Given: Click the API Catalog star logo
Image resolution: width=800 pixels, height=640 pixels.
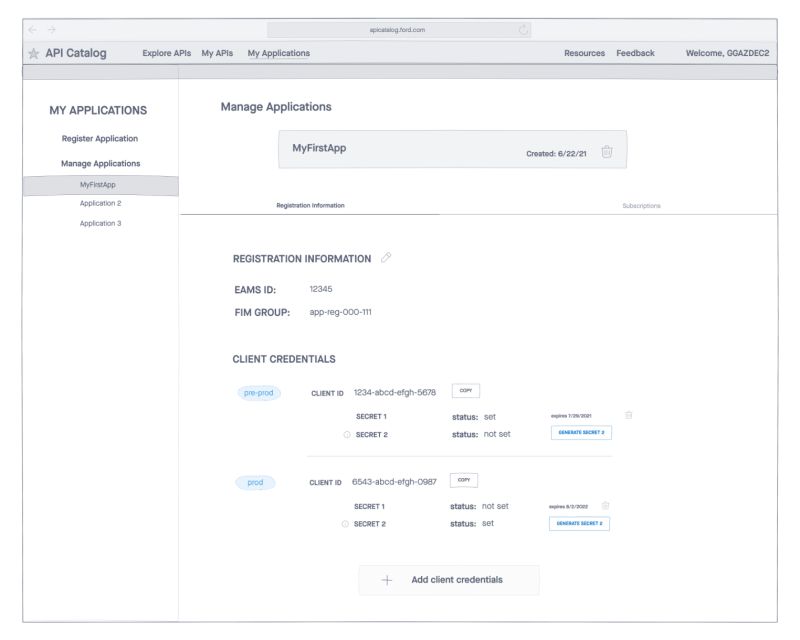Looking at the screenshot, I should pos(34,54).
